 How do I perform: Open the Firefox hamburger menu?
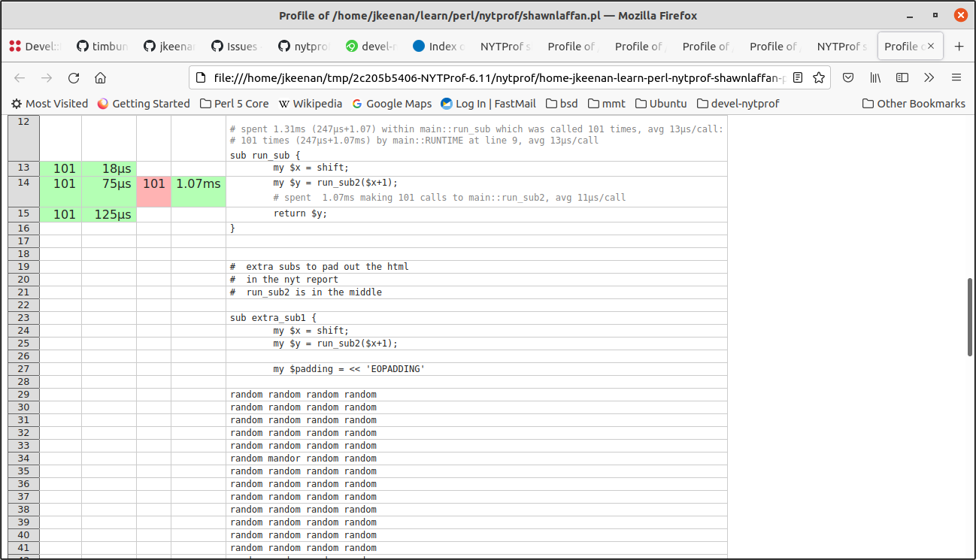pos(956,77)
